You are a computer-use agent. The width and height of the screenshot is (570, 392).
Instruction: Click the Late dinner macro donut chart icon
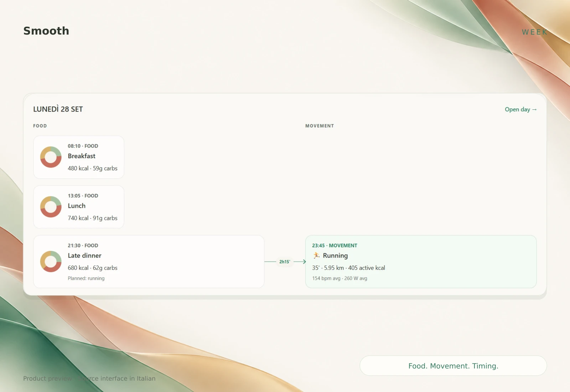point(51,262)
